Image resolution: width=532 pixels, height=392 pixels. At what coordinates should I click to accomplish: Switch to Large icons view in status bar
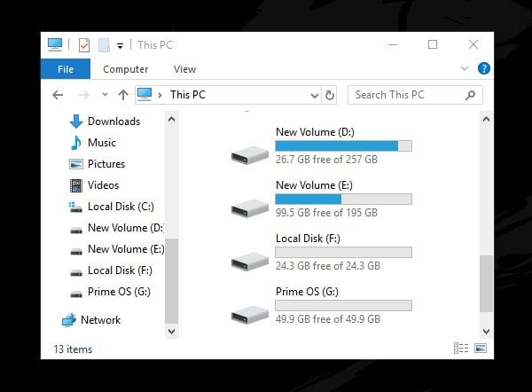tap(481, 349)
